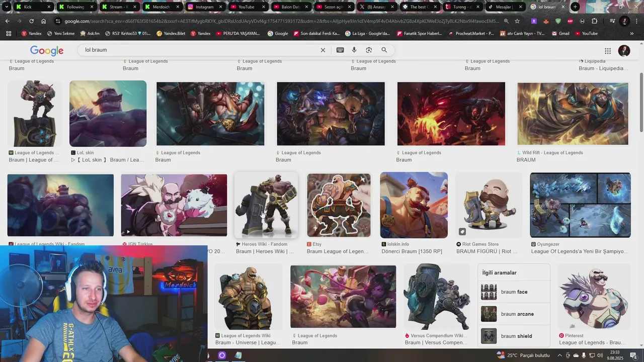Click the Liquipedia Braum result title

[x=603, y=68]
